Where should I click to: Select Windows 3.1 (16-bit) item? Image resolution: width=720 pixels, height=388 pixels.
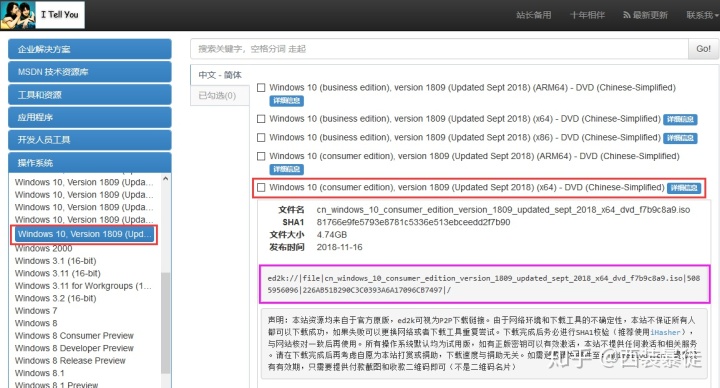(x=56, y=261)
